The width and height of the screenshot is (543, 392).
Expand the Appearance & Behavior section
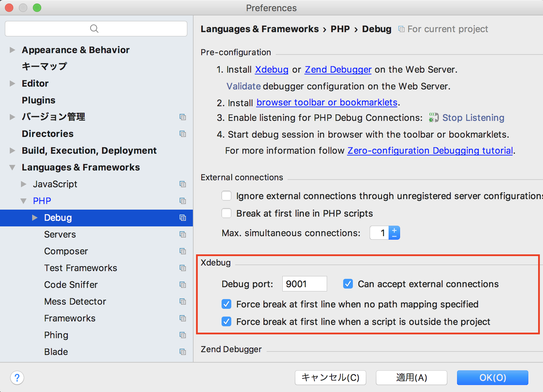click(x=13, y=50)
